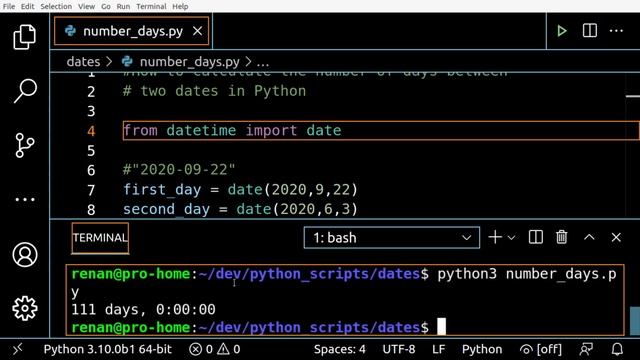Change language mode Python in status bar
This screenshot has width=640, height=360.
(x=482, y=349)
